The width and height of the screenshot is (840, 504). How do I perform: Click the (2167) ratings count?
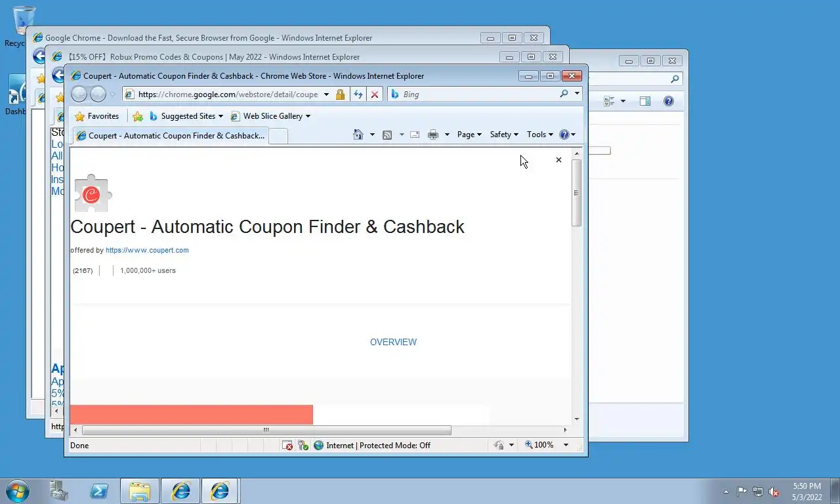[x=83, y=270]
